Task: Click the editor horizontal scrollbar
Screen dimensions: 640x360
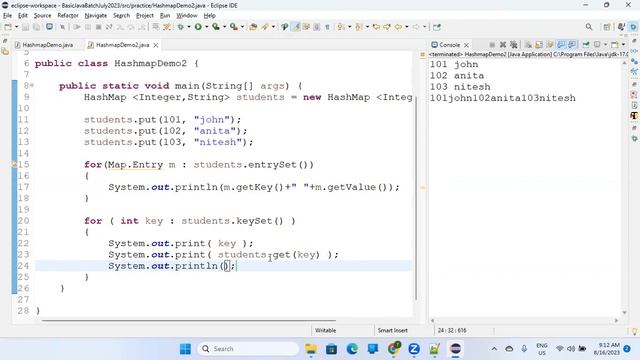Action: pos(189,321)
